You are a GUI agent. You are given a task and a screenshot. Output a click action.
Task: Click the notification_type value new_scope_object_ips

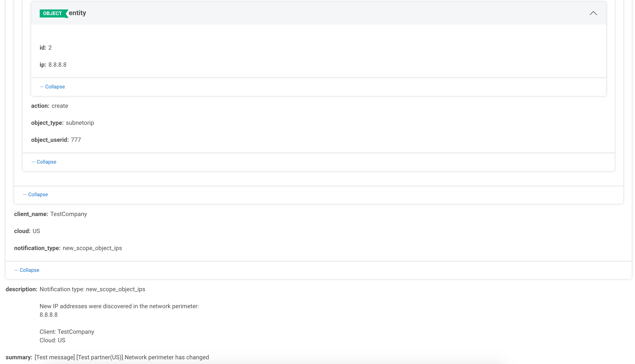click(92, 248)
